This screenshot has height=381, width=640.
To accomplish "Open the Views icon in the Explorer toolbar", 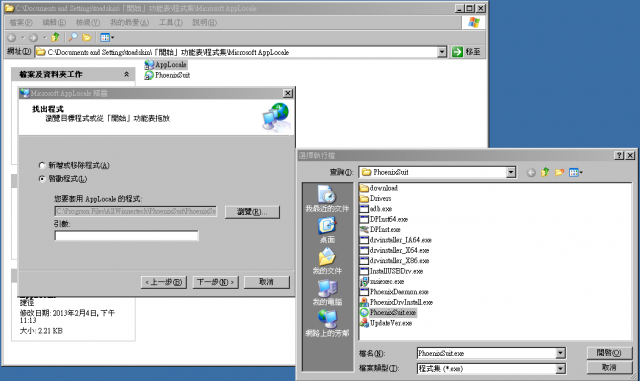I will click(107, 38).
